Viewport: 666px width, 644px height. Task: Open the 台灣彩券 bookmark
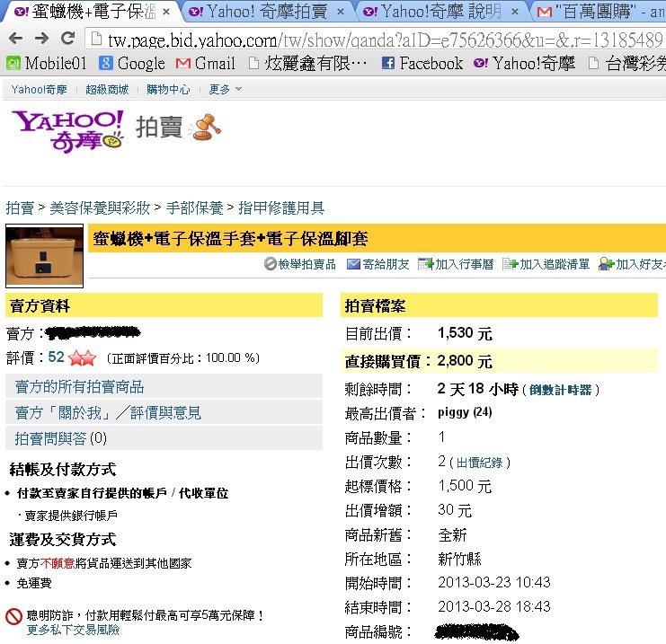(627, 64)
